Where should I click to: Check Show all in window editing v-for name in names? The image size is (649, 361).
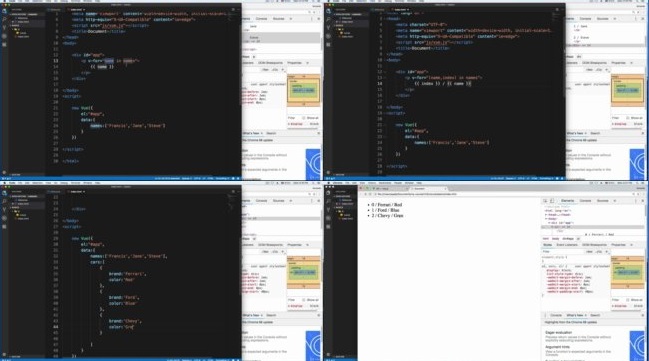[303, 118]
